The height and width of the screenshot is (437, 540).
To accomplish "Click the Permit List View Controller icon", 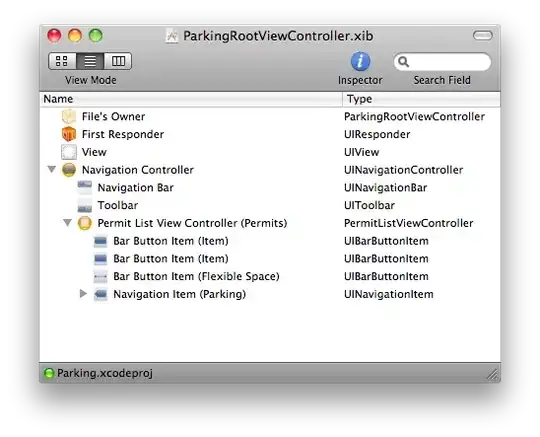I will coord(85,223).
